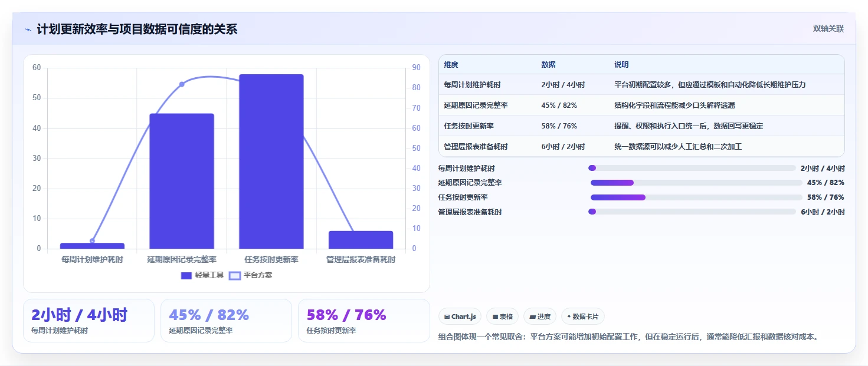Click the Chart.js chip
868x366 pixels.
tap(460, 316)
